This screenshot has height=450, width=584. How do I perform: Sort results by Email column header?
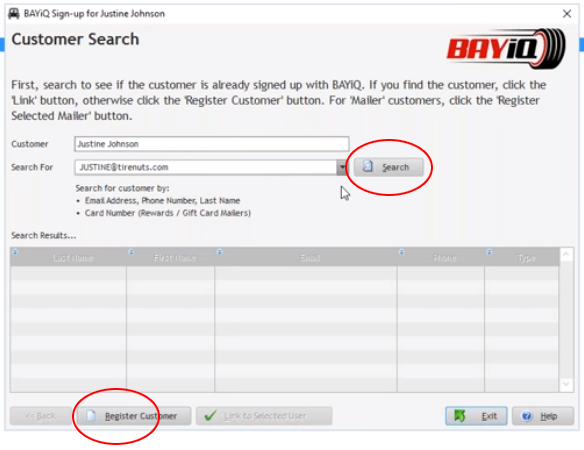point(310,258)
